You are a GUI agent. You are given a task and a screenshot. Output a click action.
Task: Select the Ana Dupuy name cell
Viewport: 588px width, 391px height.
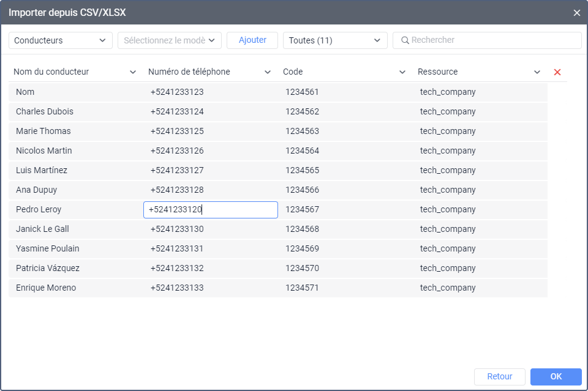coord(36,190)
